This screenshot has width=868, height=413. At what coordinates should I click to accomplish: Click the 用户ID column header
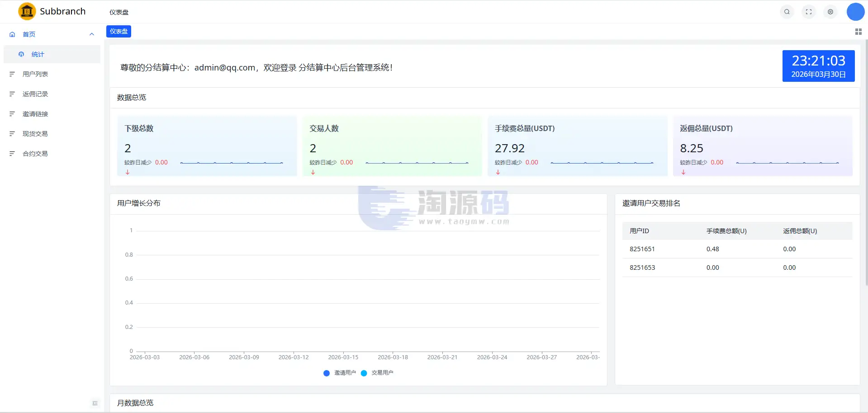point(639,231)
